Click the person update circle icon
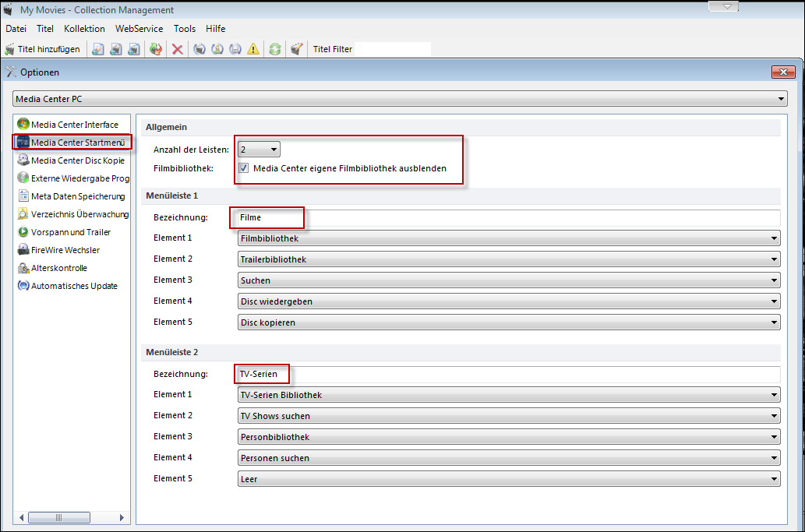This screenshot has width=805, height=532. click(217, 49)
